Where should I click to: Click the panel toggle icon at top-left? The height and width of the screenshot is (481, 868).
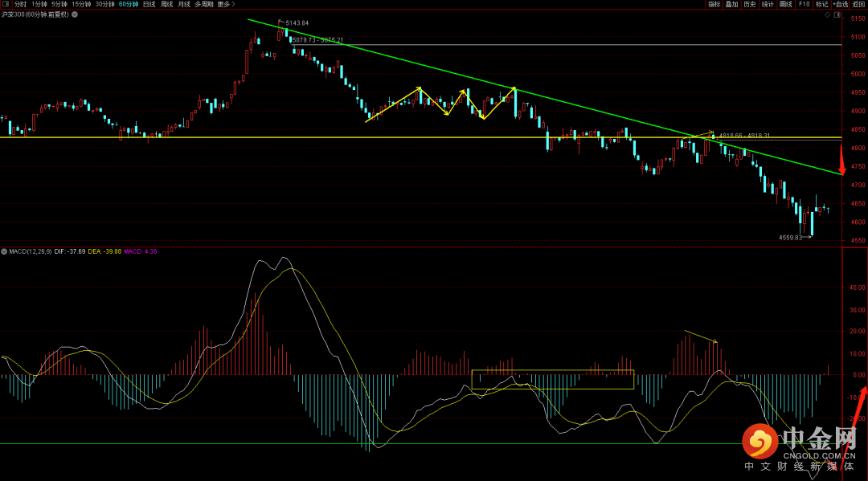point(5,4)
